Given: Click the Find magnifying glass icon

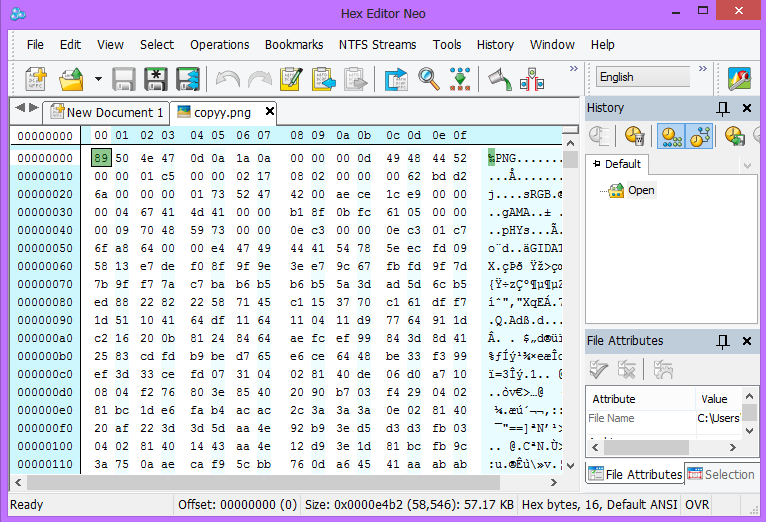Looking at the screenshot, I should click(x=428, y=79).
